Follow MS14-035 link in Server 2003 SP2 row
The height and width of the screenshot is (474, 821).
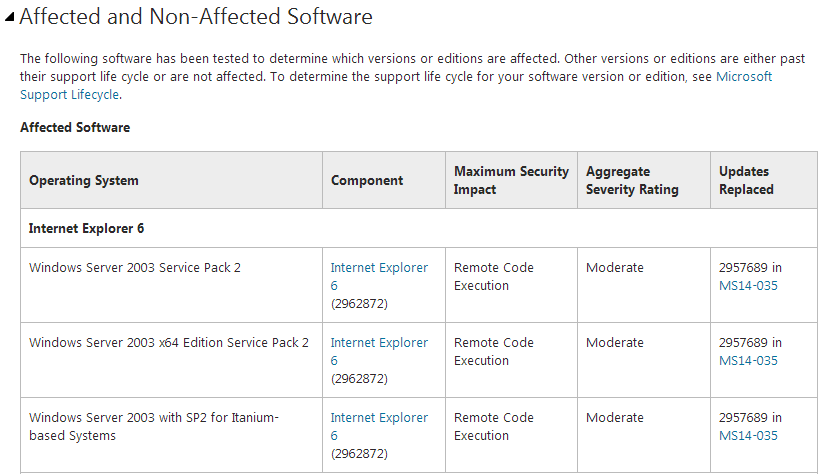748,286
